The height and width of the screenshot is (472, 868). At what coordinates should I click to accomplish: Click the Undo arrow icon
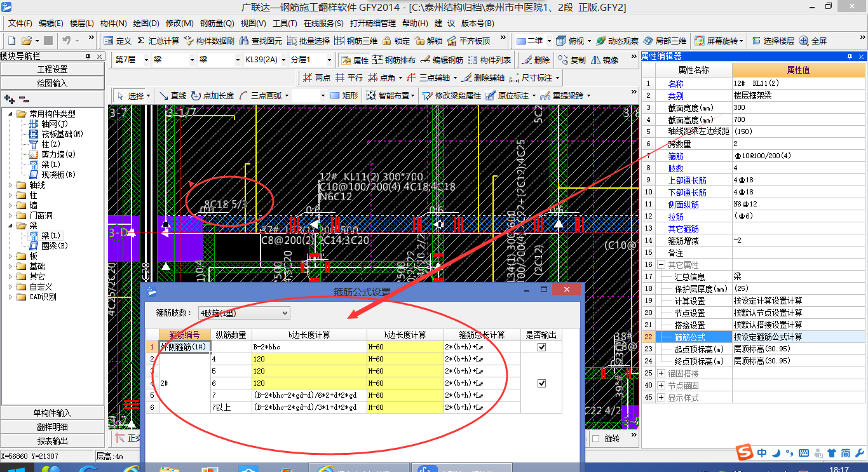(67, 41)
